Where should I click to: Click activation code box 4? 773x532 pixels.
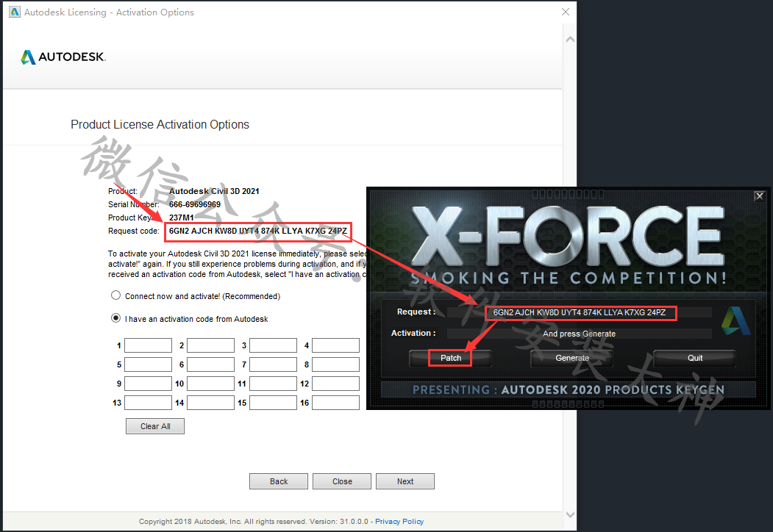tap(335, 345)
